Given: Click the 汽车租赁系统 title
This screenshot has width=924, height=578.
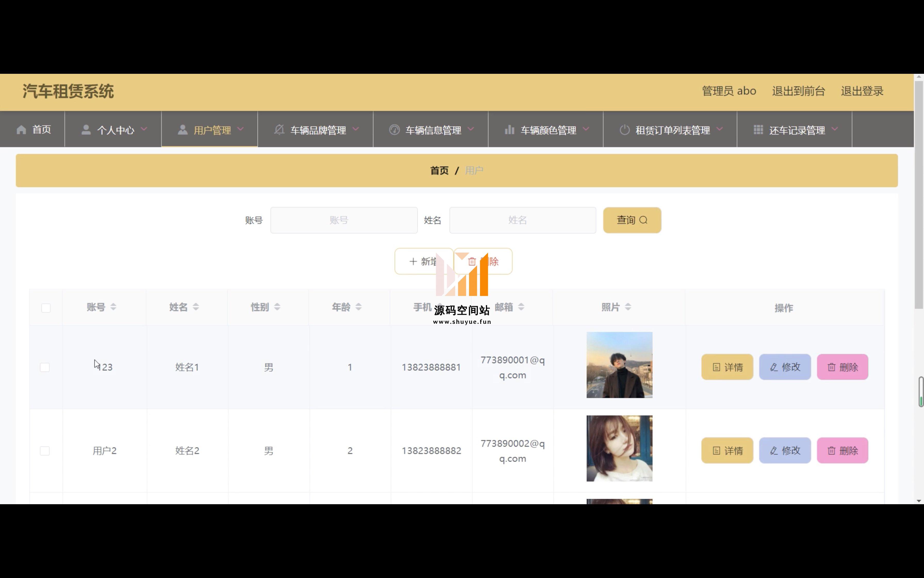Looking at the screenshot, I should coord(68,91).
